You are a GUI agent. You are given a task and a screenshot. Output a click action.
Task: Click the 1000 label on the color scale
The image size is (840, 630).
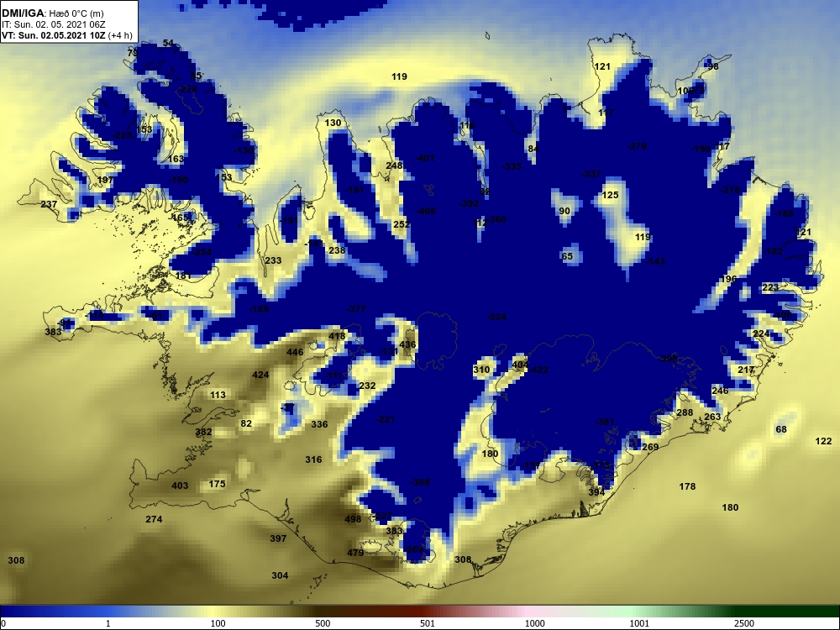(x=534, y=623)
